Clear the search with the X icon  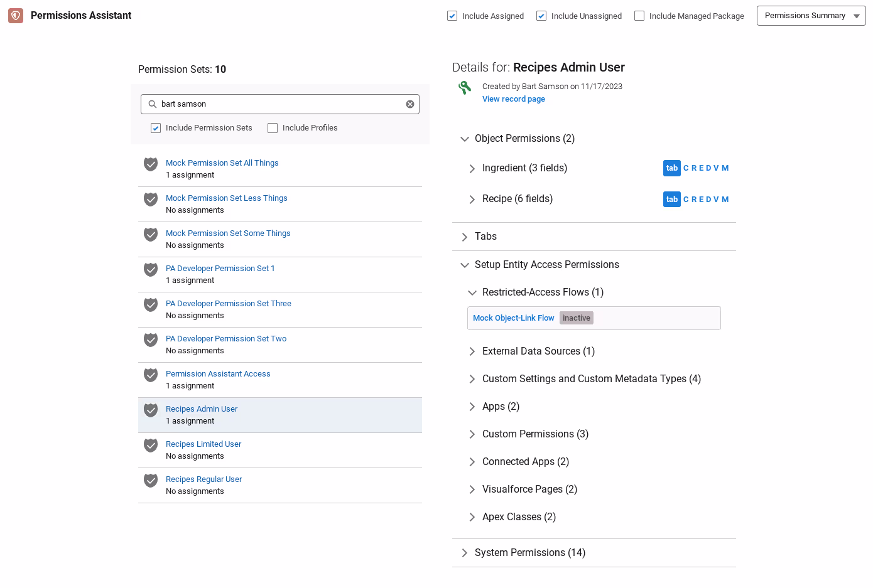(x=410, y=104)
